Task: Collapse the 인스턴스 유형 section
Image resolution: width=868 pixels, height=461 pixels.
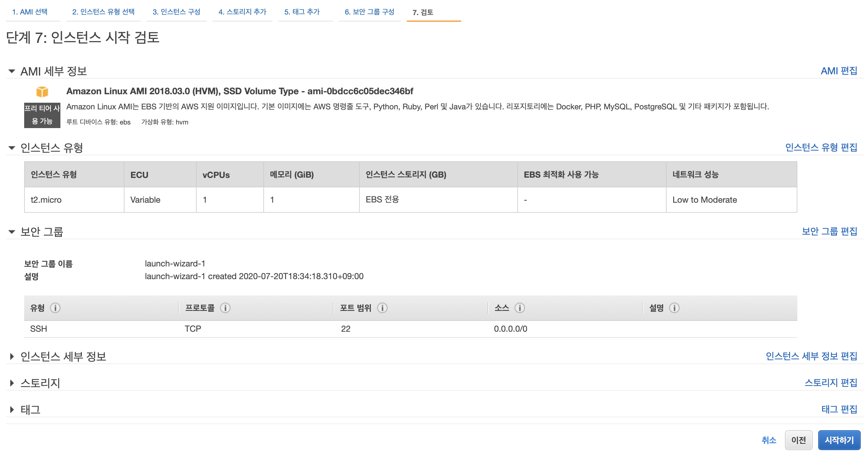Action: 12,148
